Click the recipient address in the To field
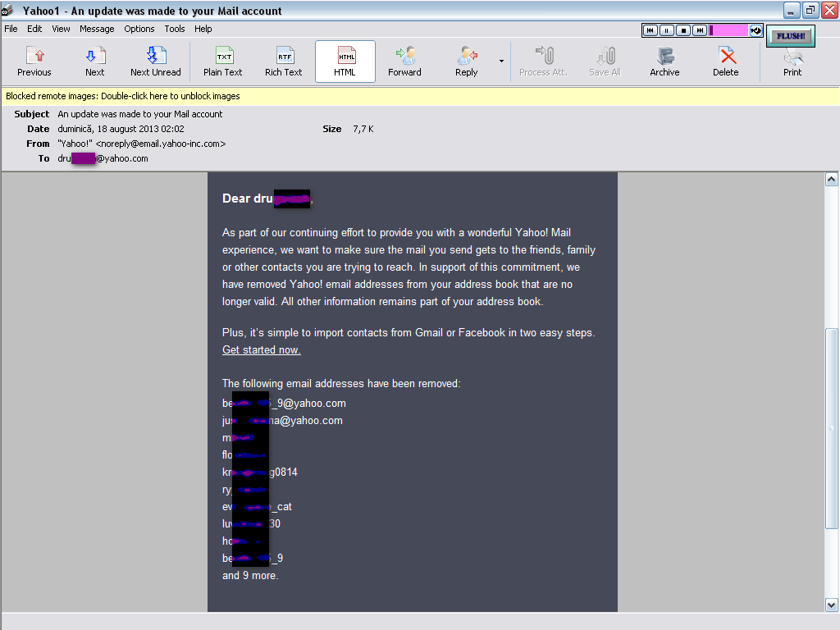Image resolution: width=840 pixels, height=630 pixels. click(x=103, y=158)
